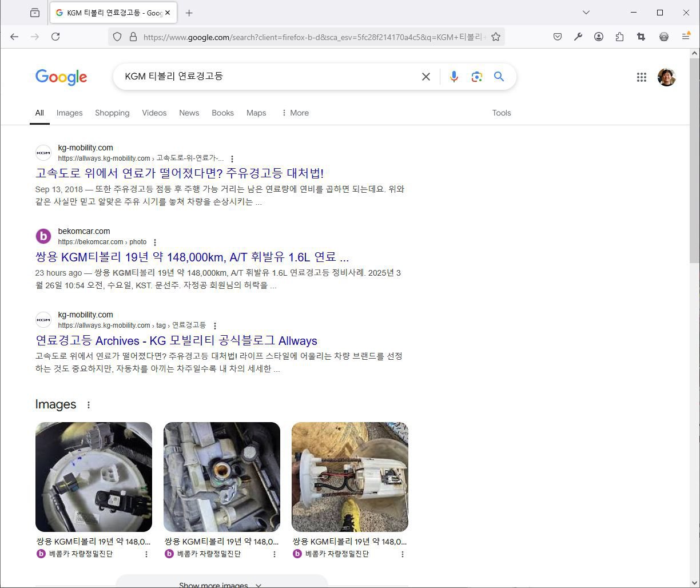Open Firefox View tab list icon
The image size is (700, 588).
point(35,13)
